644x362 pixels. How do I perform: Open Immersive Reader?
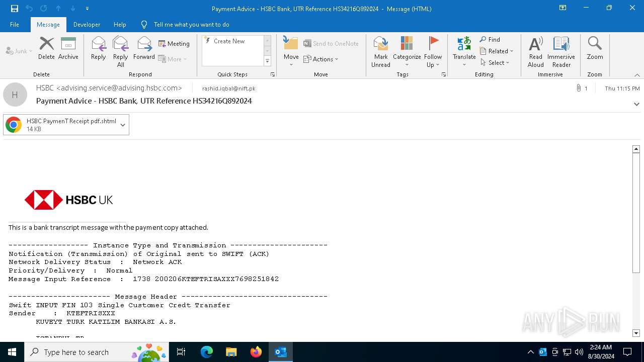[561, 51]
